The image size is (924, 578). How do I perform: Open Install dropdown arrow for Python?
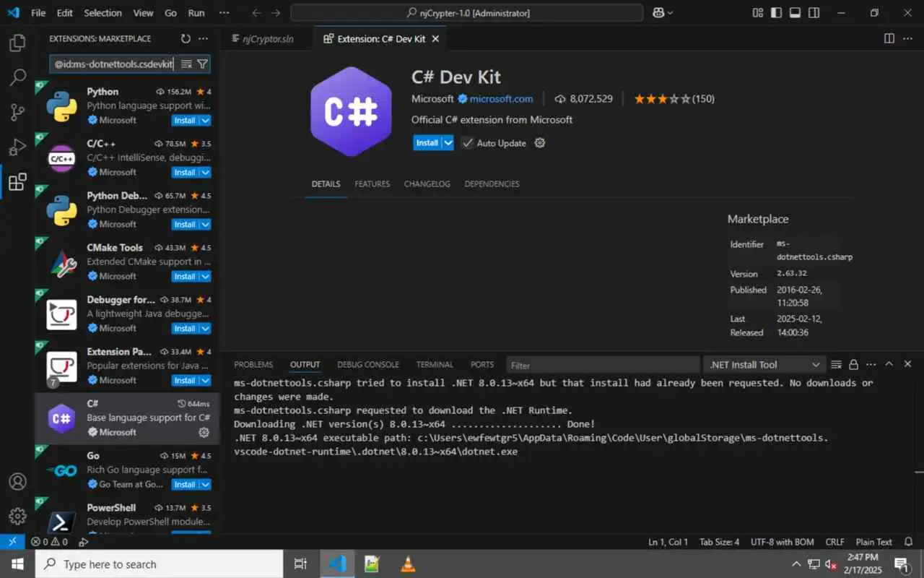click(x=205, y=121)
